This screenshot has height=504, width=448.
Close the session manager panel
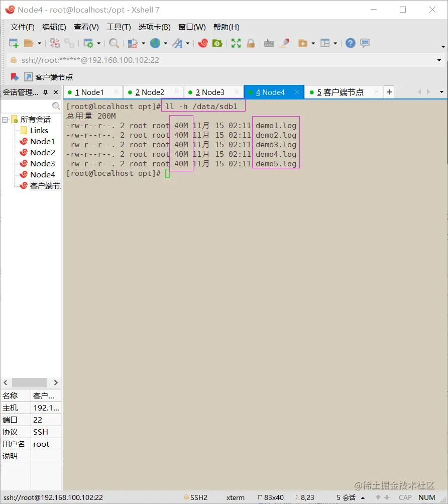(x=56, y=92)
